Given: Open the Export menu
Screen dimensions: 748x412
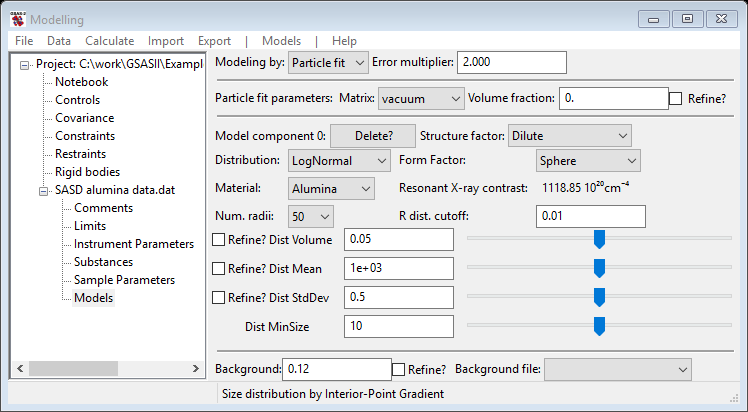Looking at the screenshot, I should point(214,41).
